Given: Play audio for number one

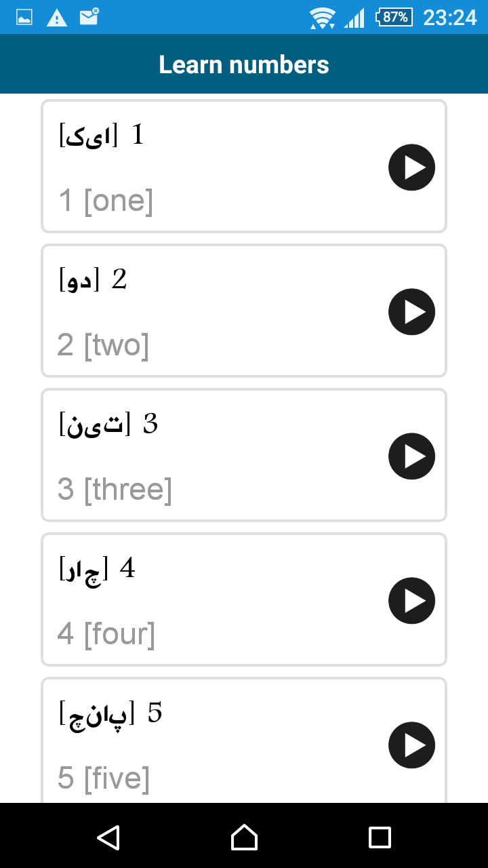Looking at the screenshot, I should [x=411, y=167].
